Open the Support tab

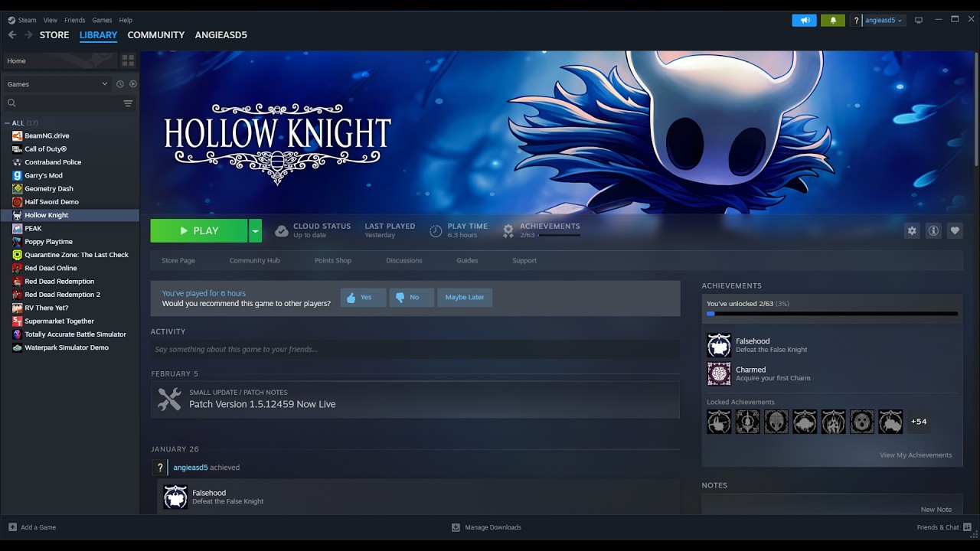point(524,260)
